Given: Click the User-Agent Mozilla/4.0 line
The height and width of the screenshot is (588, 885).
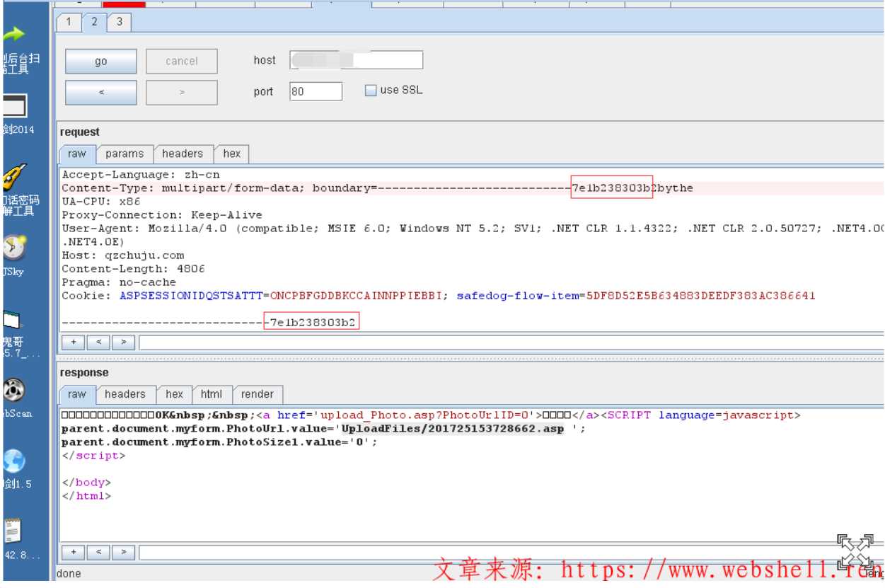Looking at the screenshot, I should point(473,229).
